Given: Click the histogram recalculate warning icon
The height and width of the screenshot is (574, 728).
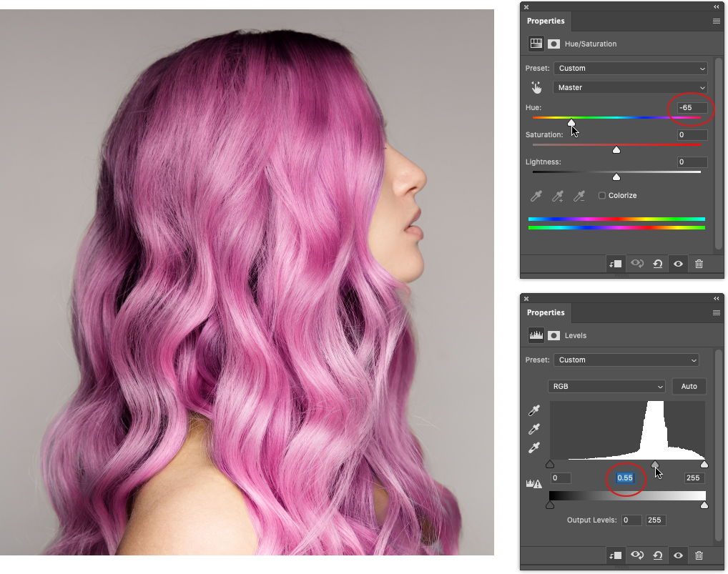Looking at the screenshot, I should [534, 483].
